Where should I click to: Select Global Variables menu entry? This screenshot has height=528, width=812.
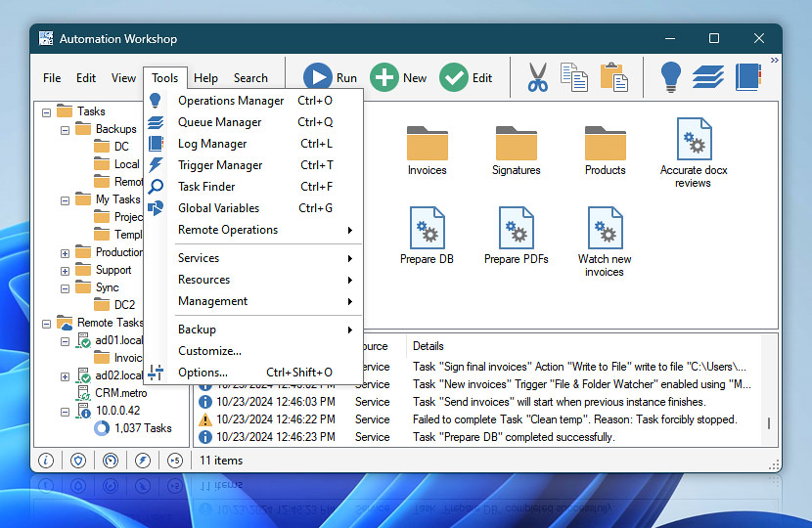point(253,208)
